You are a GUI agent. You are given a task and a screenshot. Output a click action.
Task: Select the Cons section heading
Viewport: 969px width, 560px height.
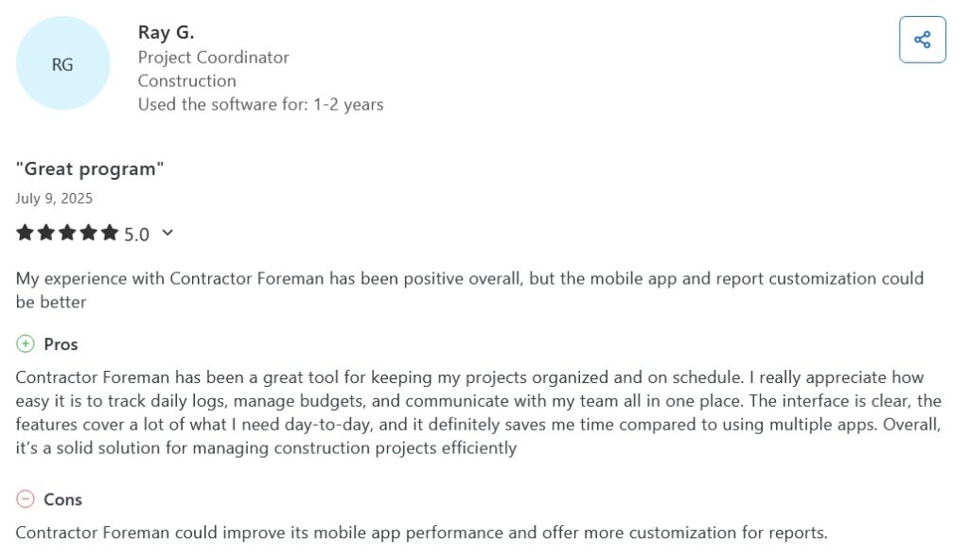[x=64, y=499]
